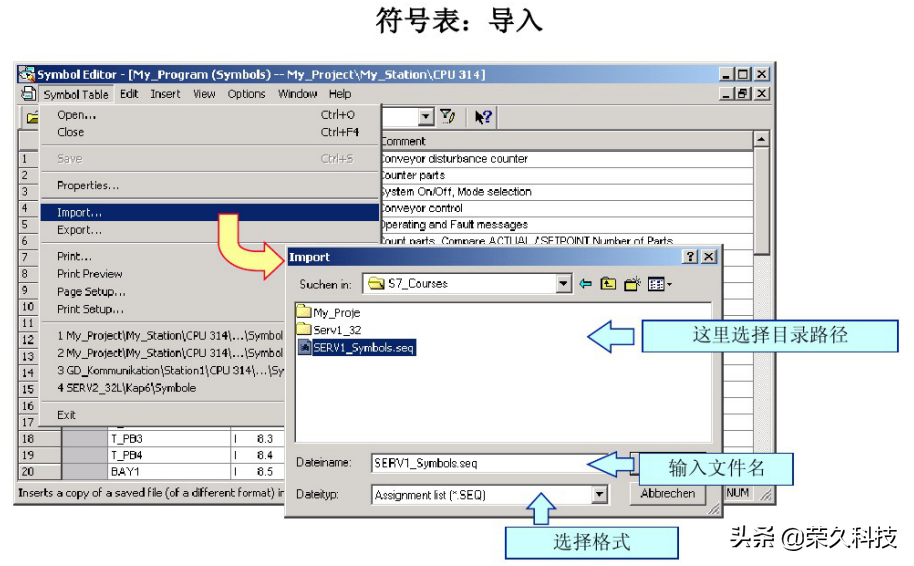Image resolution: width=914 pixels, height=566 pixels.
Task: Choose Print Preview menu entry
Action: click(x=163, y=273)
